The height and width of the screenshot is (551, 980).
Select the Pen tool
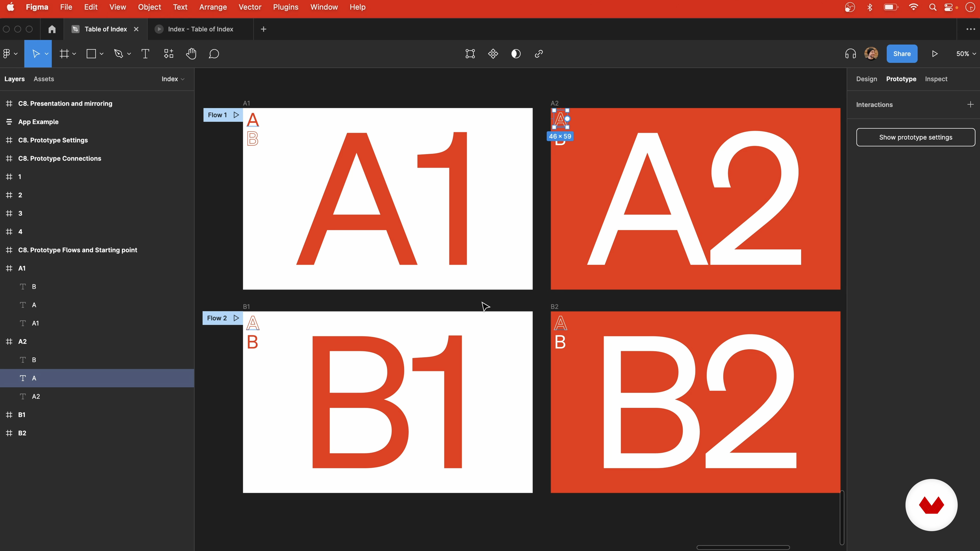[x=118, y=54]
